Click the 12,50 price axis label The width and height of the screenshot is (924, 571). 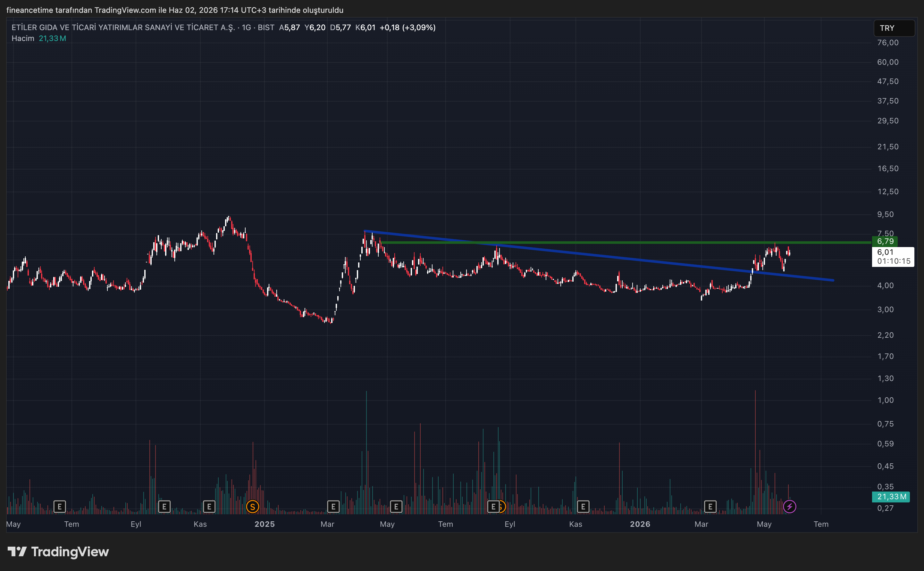coord(888,192)
